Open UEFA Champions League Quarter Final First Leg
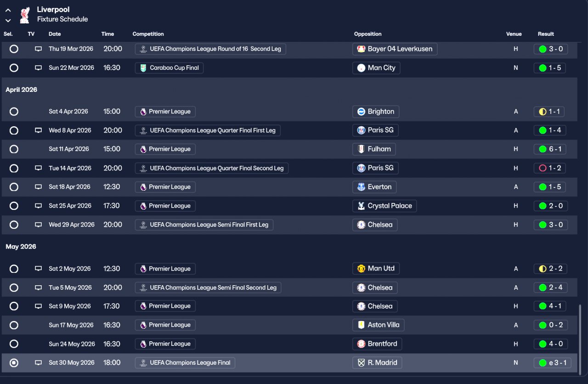Viewport: 588px width, 384px height. [208, 130]
